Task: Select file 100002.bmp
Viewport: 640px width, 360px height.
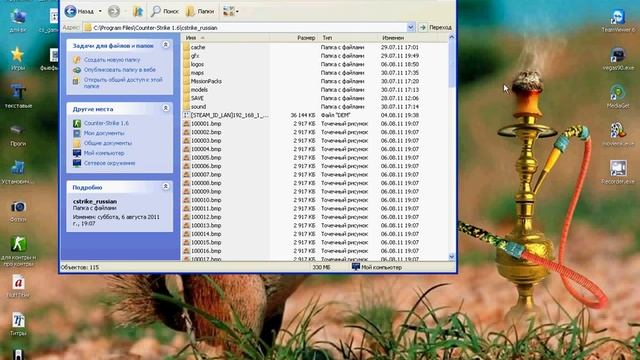Action: [206, 132]
